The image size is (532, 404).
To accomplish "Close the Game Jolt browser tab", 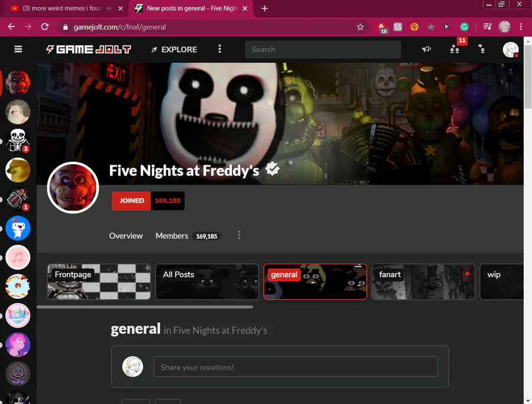I will pyautogui.click(x=245, y=8).
